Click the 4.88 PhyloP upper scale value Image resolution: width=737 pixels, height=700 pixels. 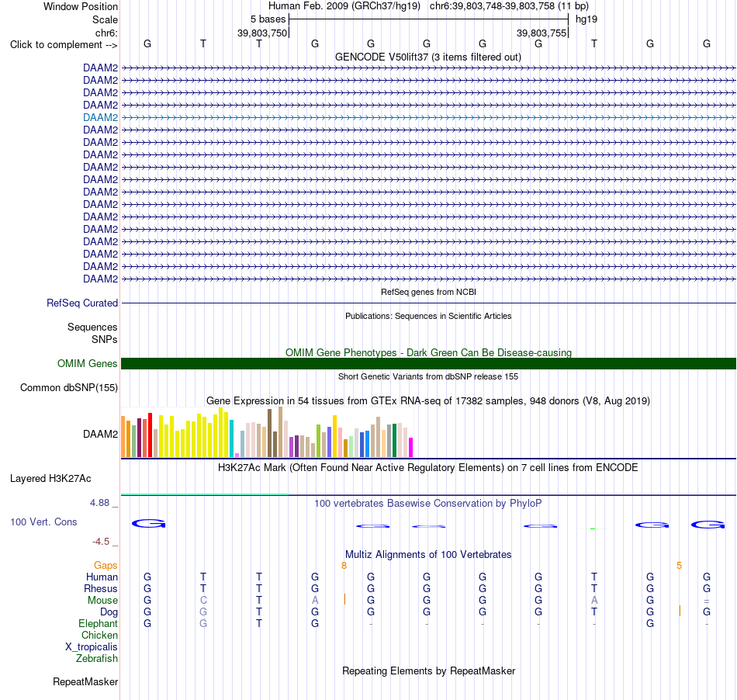point(99,503)
